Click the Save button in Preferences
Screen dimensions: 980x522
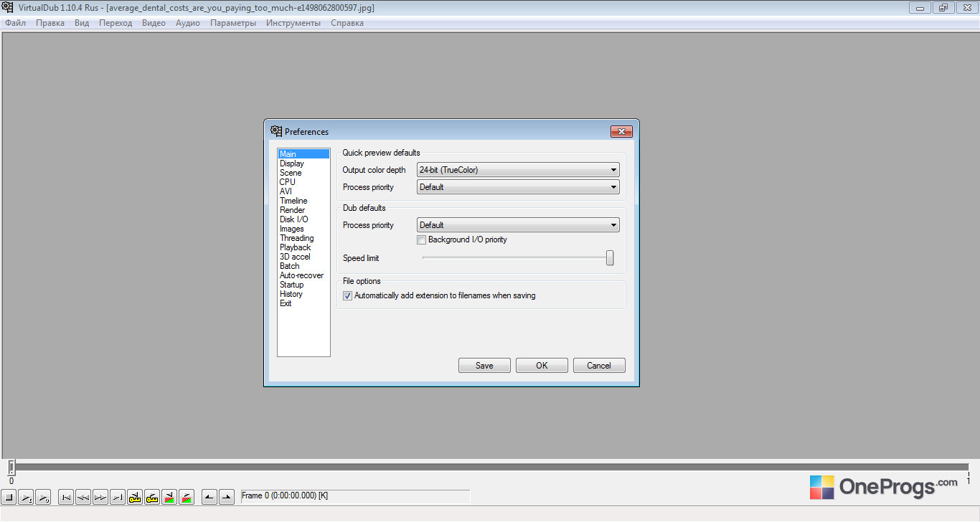click(484, 366)
